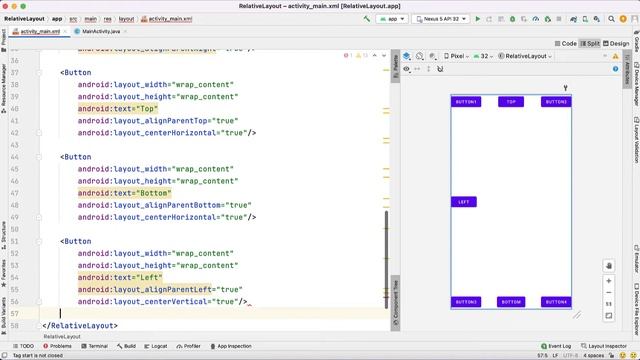Close the MainActivity.java tab
The image size is (640, 360).
click(125, 31)
